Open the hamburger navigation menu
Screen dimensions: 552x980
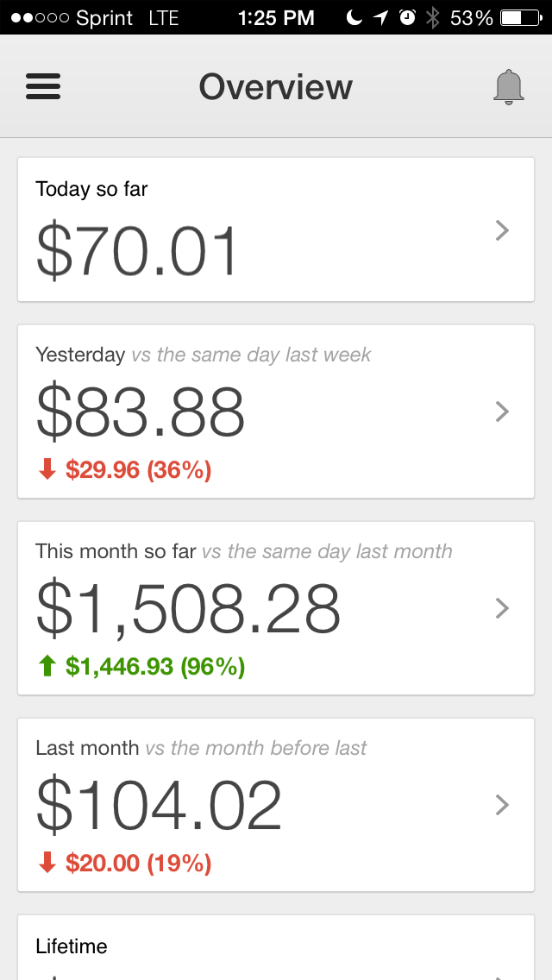pos(43,87)
